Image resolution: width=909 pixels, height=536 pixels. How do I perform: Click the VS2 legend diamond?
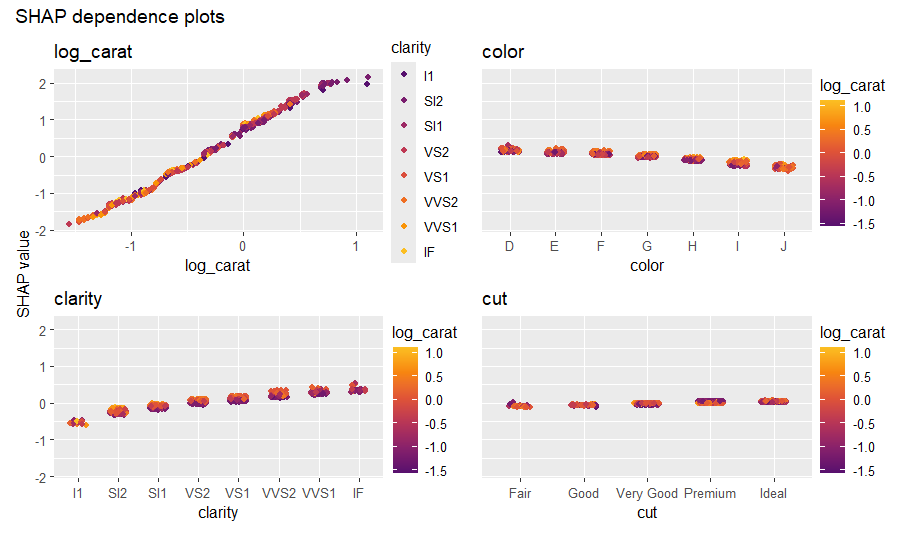[402, 151]
